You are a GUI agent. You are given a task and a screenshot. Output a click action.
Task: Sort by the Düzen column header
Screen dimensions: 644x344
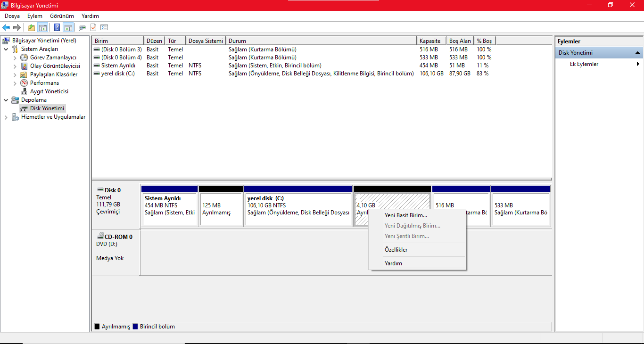pyautogui.click(x=154, y=41)
